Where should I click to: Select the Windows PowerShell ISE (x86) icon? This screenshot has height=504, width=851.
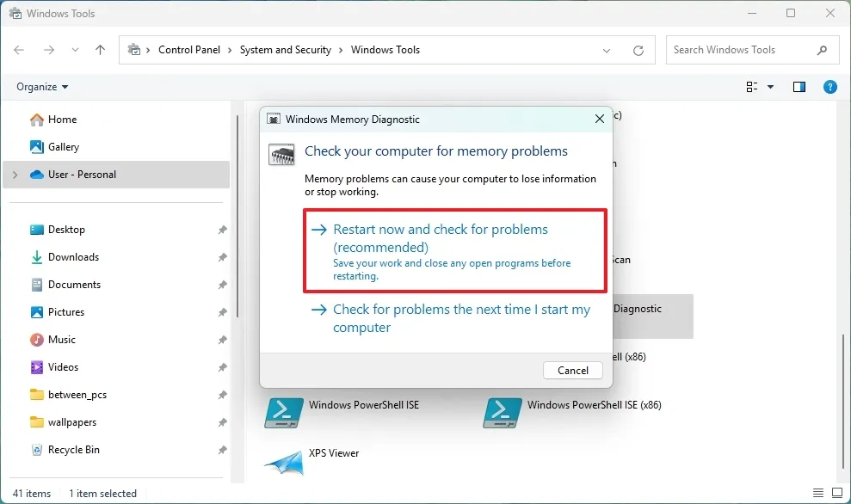[x=503, y=413]
